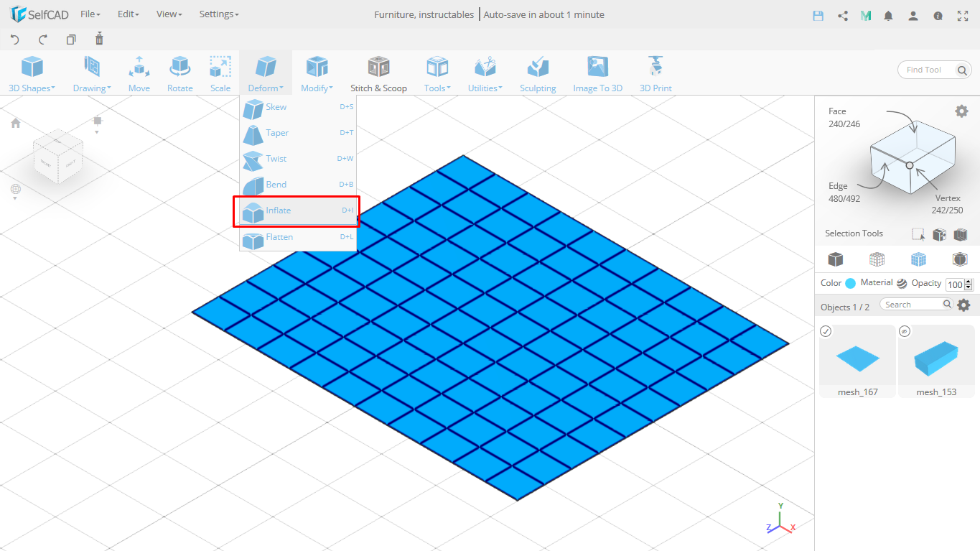Image resolution: width=980 pixels, height=551 pixels.
Task: Click the Opacity value field
Action: tap(955, 284)
